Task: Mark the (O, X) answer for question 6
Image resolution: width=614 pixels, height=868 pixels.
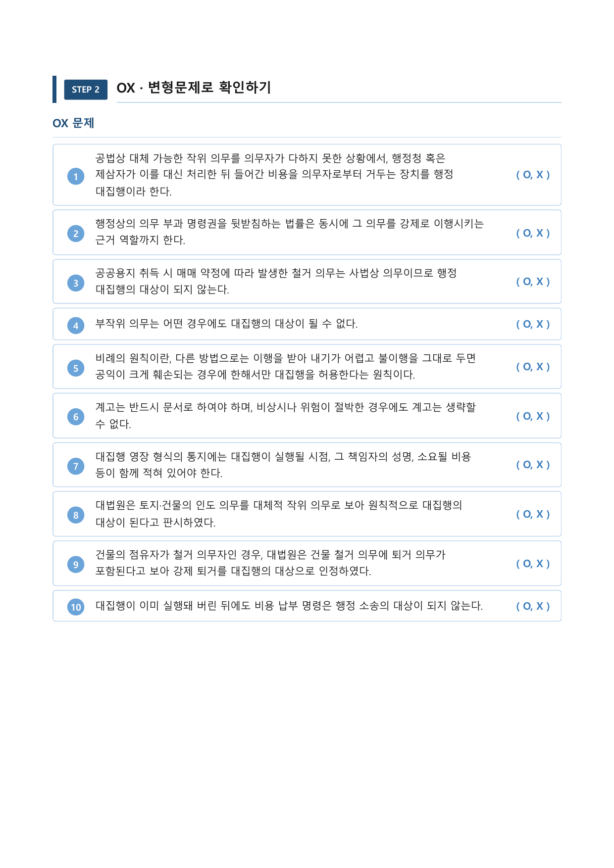Action: [x=533, y=416]
